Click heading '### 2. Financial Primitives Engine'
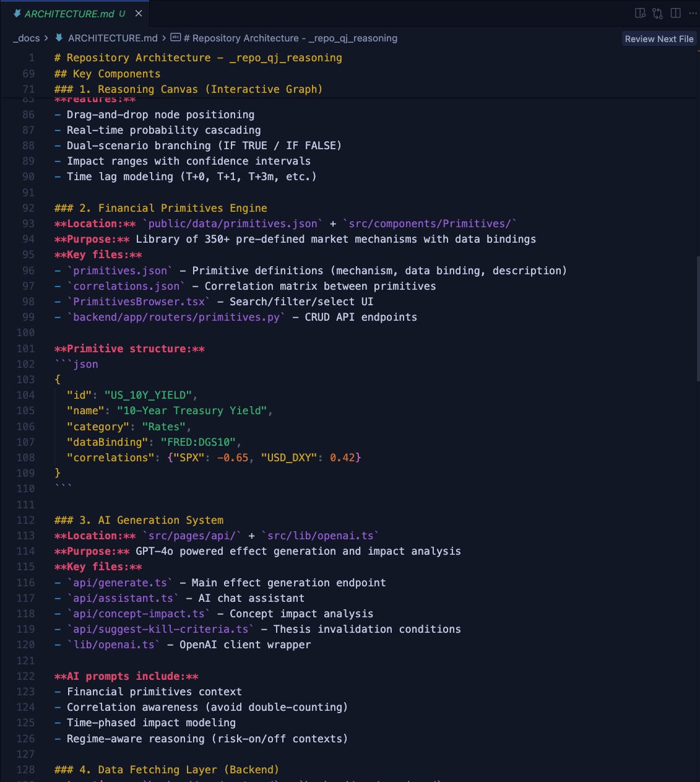 [161, 208]
